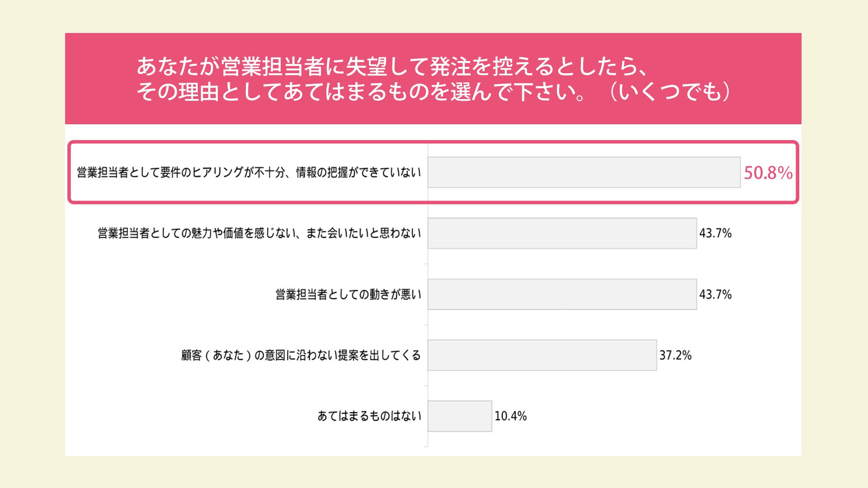The height and width of the screenshot is (488, 868).
Task: Click 43.7% label beside 魅力や価値 bar
Action: click(x=715, y=233)
